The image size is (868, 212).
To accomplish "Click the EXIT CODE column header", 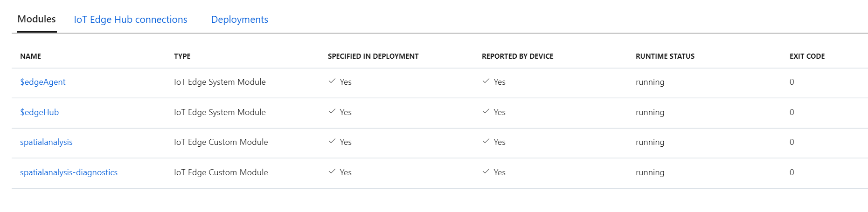I will click(807, 56).
